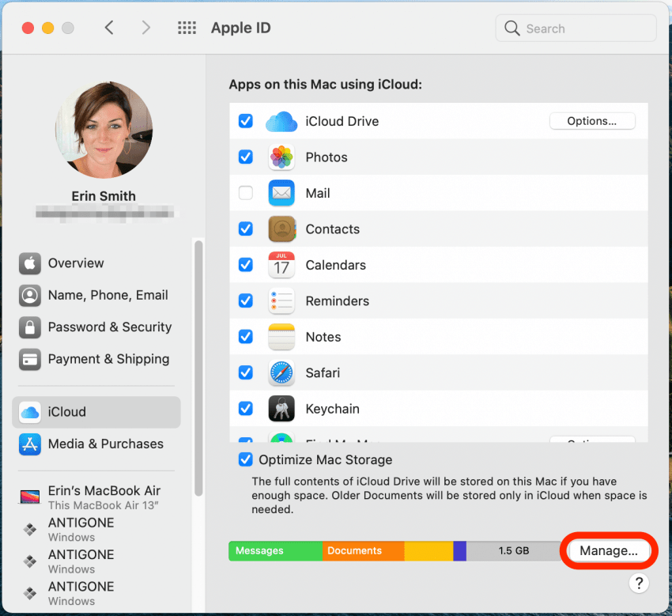Open the Overview section

pyautogui.click(x=96, y=263)
